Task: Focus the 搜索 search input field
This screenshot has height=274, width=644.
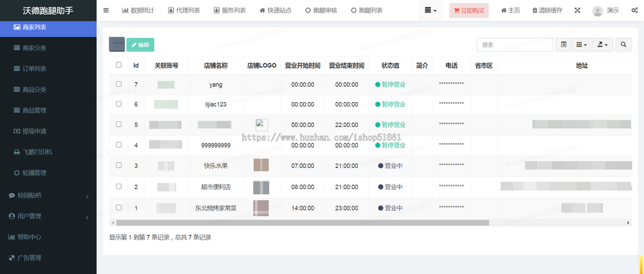Action: point(515,45)
